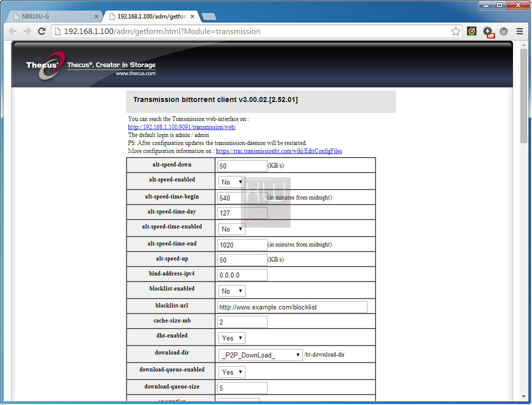This screenshot has height=405, width=532.
Task: Open the Transmission web-interface link
Action: pyautogui.click(x=182, y=127)
